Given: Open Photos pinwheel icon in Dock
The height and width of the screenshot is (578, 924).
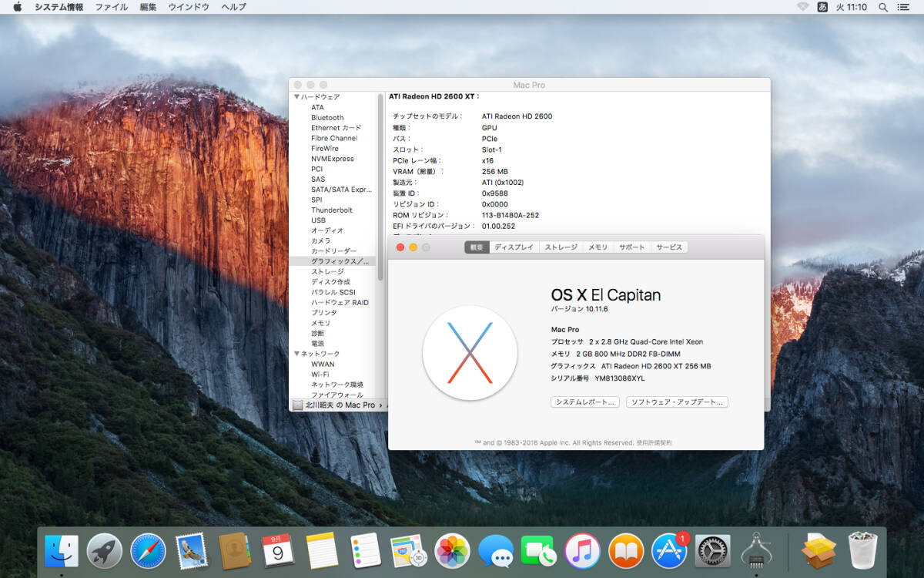Looking at the screenshot, I should 452,550.
